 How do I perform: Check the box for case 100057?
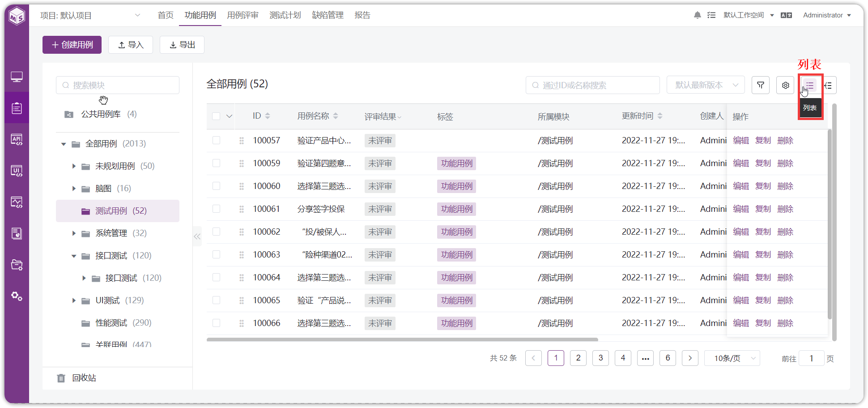coord(216,140)
